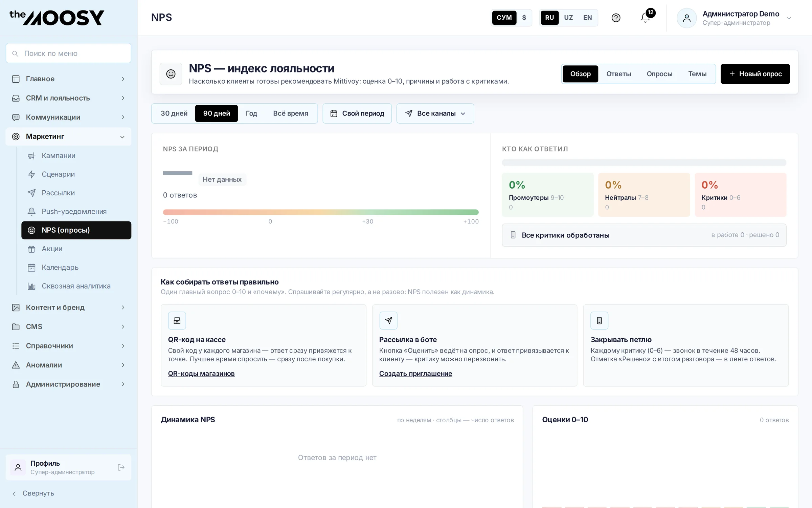Open Акции menu item

tap(76, 249)
